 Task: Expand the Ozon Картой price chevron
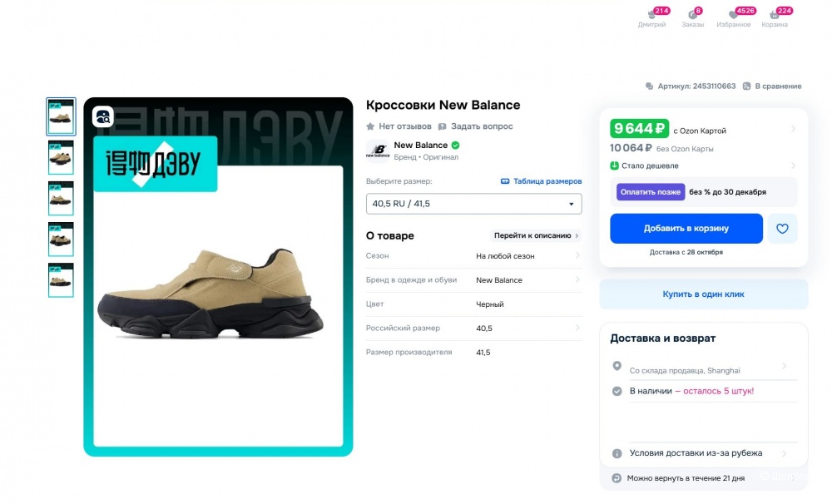click(x=793, y=129)
